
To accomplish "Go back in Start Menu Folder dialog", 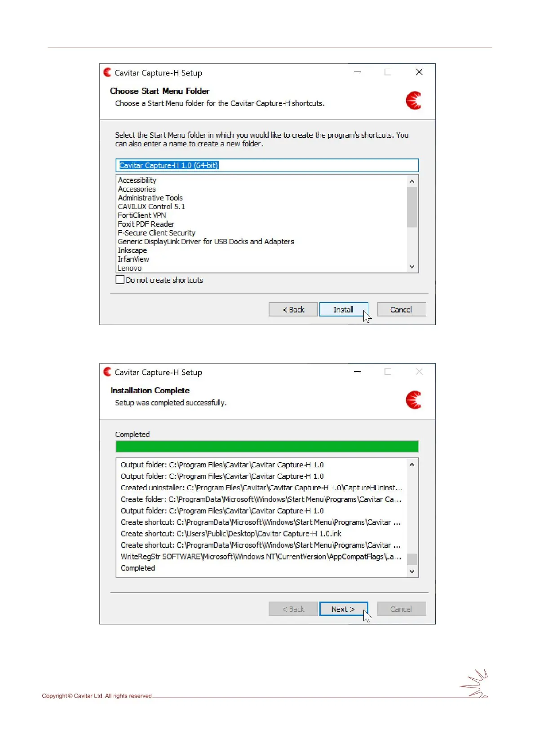I will coord(293,309).
